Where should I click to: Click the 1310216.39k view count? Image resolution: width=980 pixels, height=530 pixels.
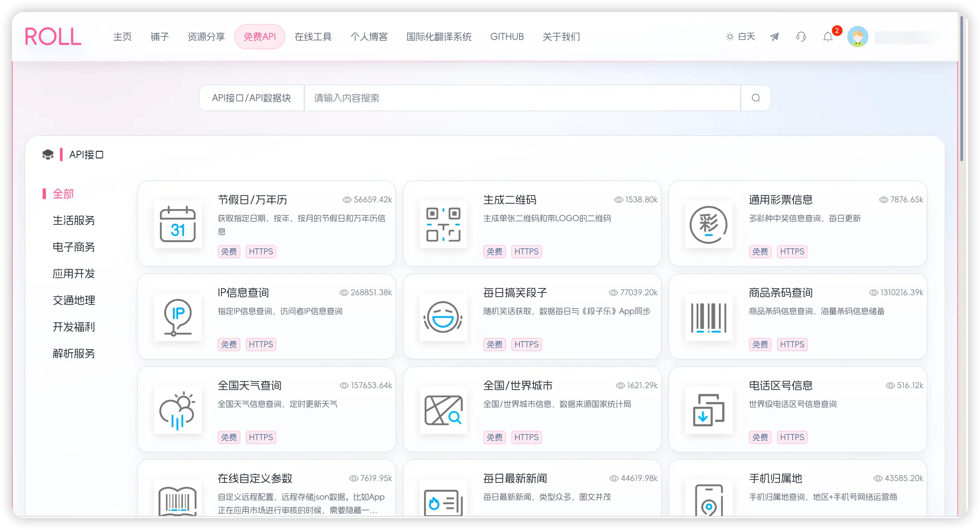tap(896, 292)
